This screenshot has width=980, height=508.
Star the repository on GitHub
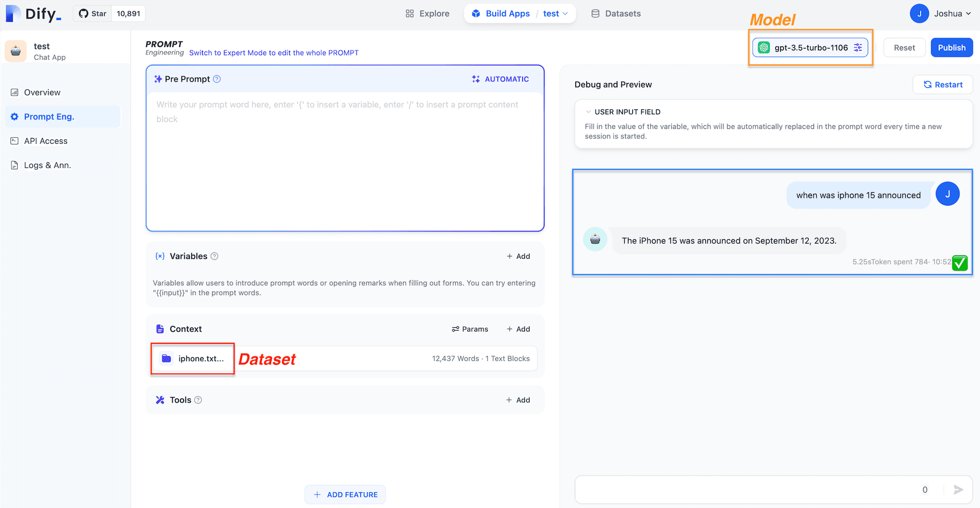tap(92, 13)
